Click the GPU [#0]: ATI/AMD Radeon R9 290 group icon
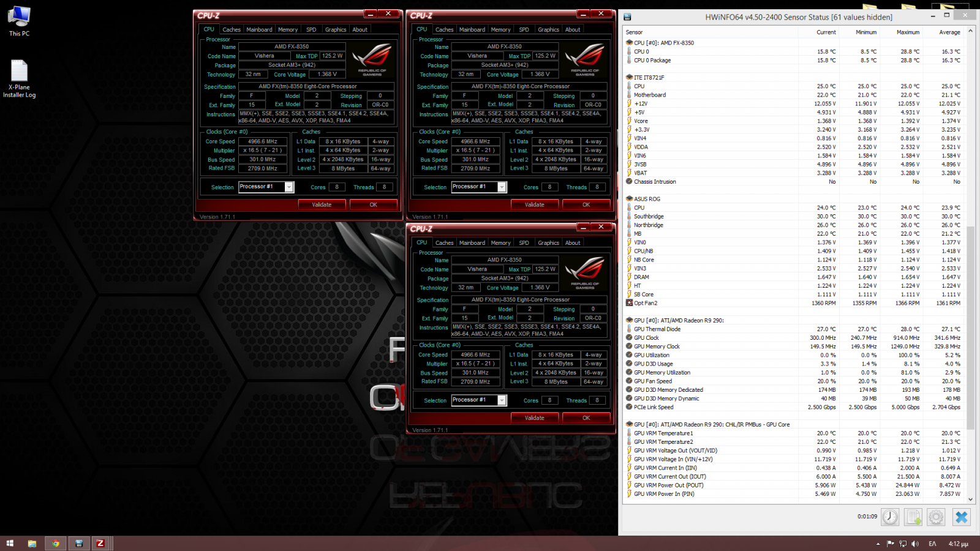 629,320
